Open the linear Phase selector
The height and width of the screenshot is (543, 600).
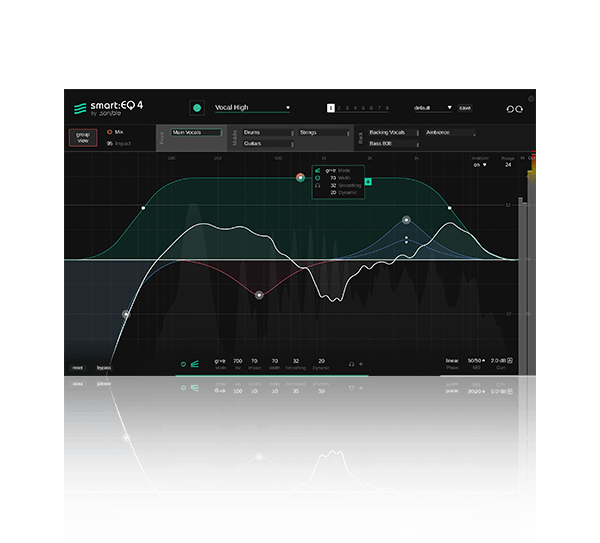(x=452, y=361)
